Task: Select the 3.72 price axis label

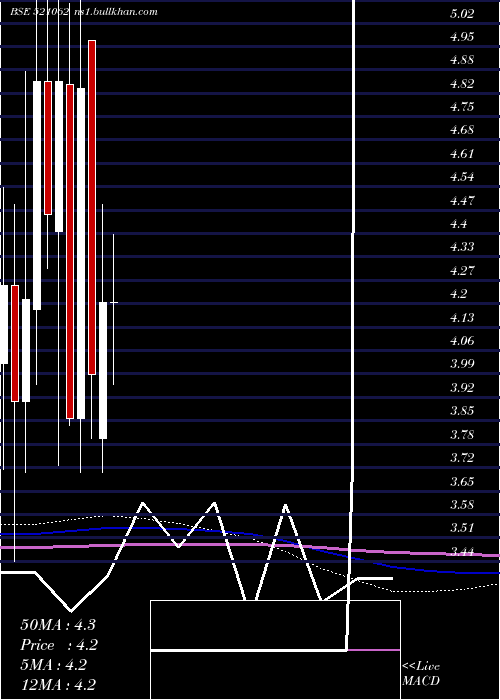Action: tap(462, 458)
